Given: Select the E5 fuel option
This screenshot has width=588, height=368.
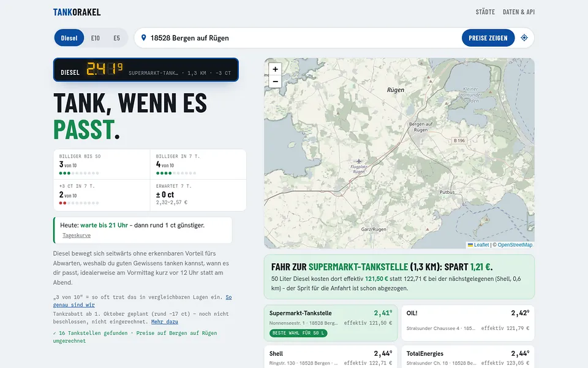Looking at the screenshot, I should click(x=116, y=38).
